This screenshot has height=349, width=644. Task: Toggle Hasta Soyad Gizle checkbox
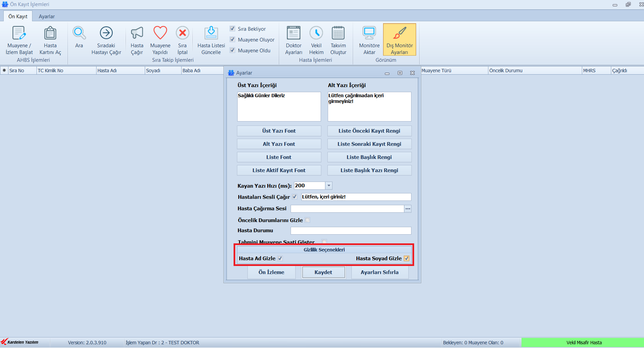click(x=406, y=259)
